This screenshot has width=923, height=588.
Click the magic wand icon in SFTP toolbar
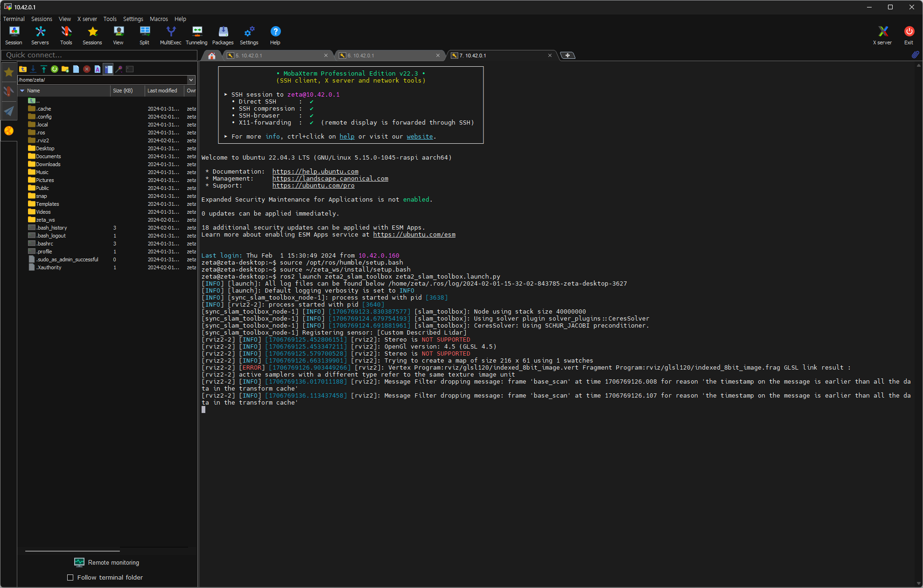tap(119, 69)
